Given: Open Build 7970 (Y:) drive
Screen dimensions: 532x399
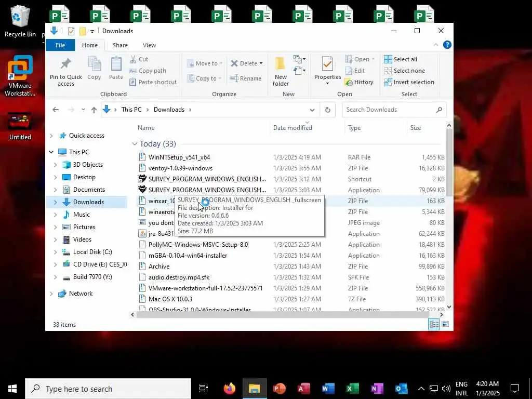Looking at the screenshot, I should click(92, 277).
